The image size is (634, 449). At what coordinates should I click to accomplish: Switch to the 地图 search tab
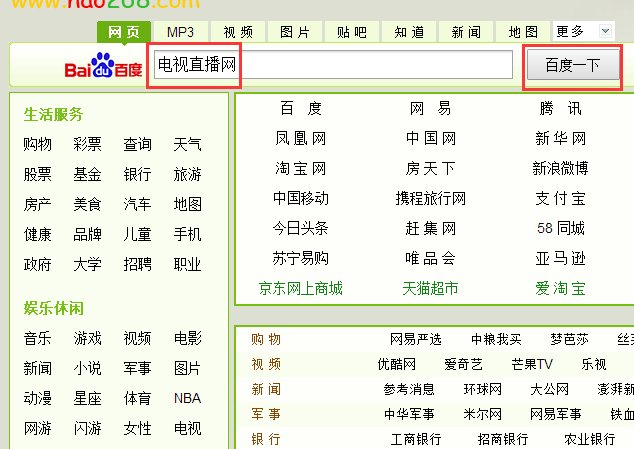523,32
